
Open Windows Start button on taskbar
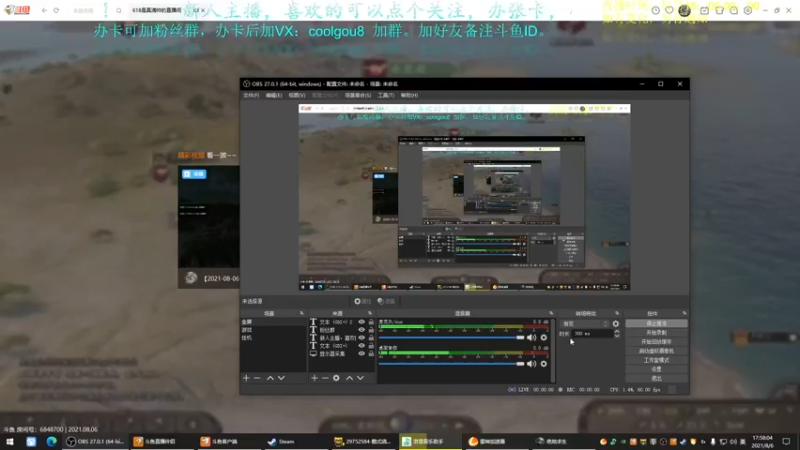point(10,441)
